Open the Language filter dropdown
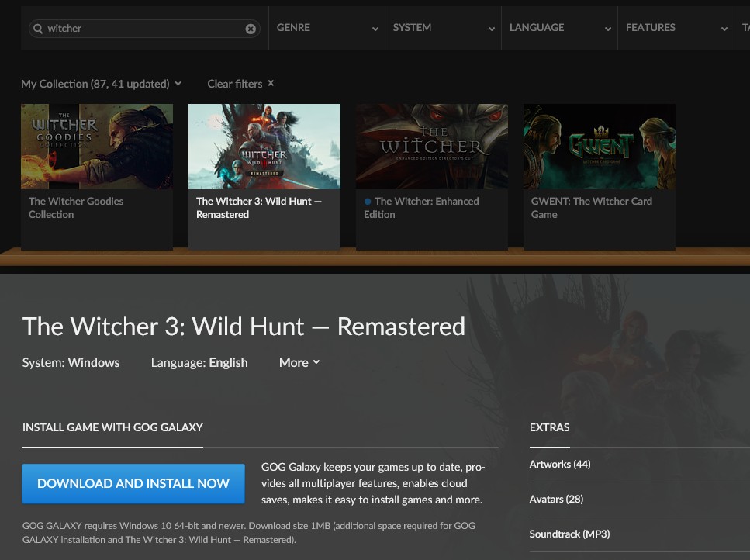Image resolution: width=750 pixels, height=560 pixels. [559, 28]
